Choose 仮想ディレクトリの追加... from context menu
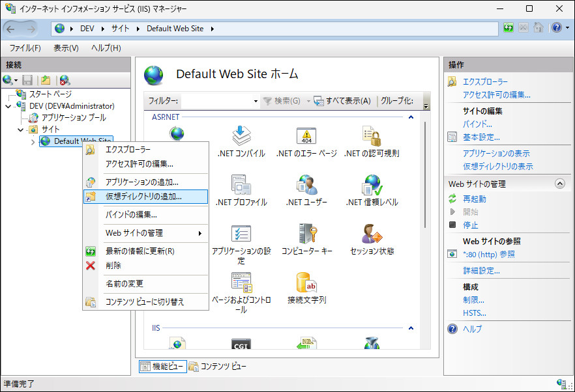The height and width of the screenshot is (392, 575). [x=145, y=197]
